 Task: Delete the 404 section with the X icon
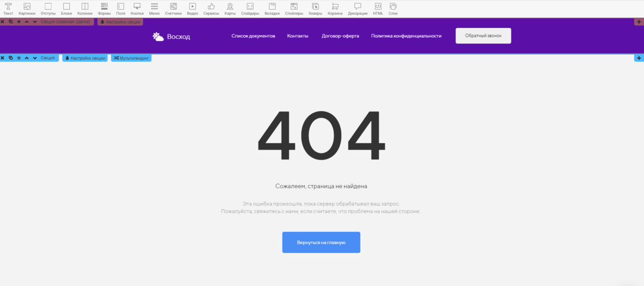(x=3, y=58)
